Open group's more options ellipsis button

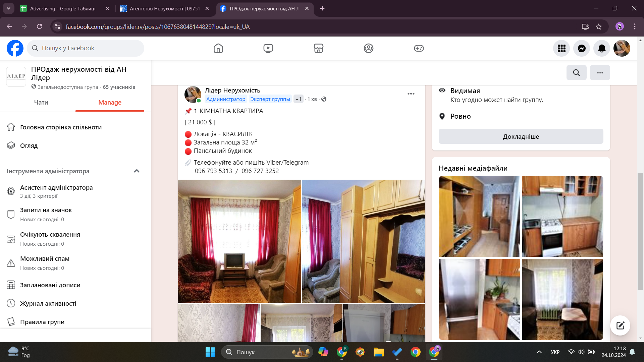[x=600, y=73]
